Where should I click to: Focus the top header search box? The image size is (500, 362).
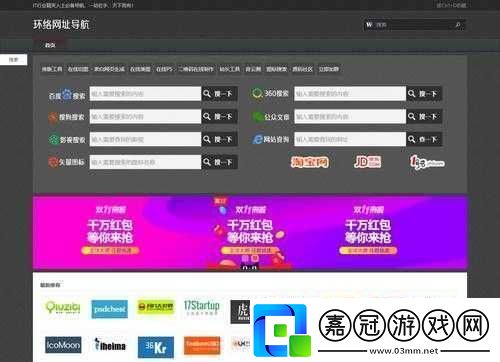[x=413, y=25]
